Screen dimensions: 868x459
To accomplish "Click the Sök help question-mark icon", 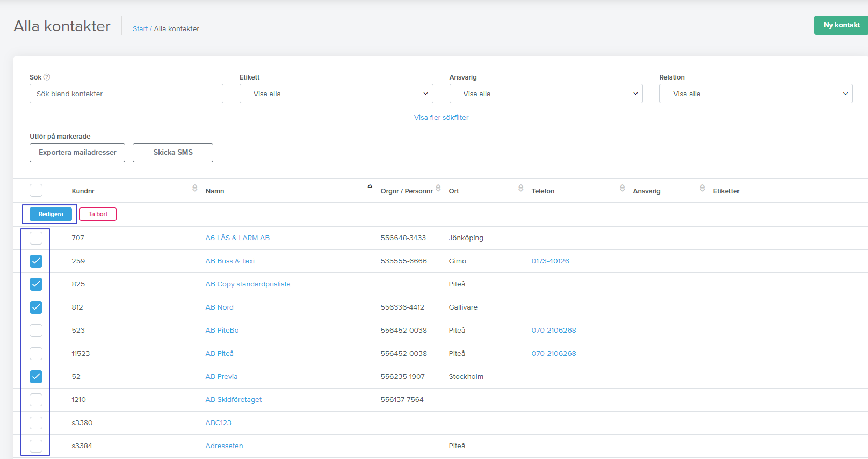I will [47, 77].
